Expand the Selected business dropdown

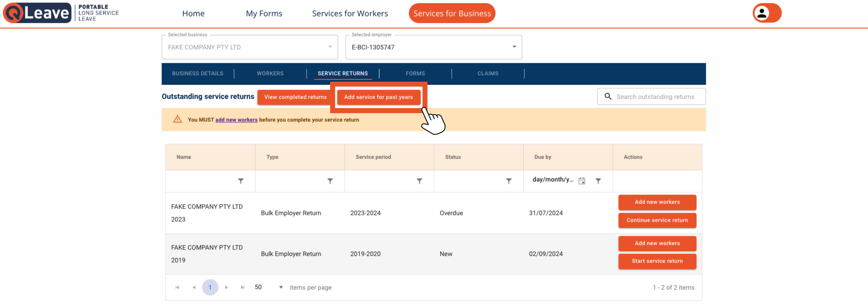250,47
